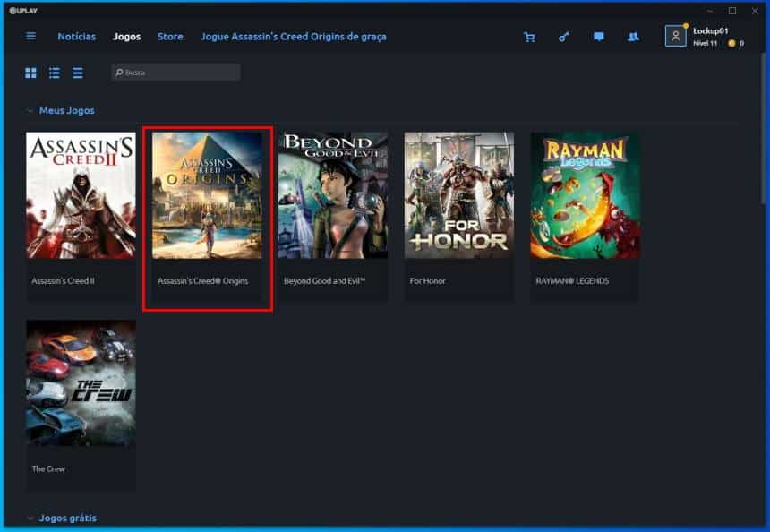Open the chat messages icon
Image resolution: width=770 pixels, height=532 pixels.
pos(599,37)
